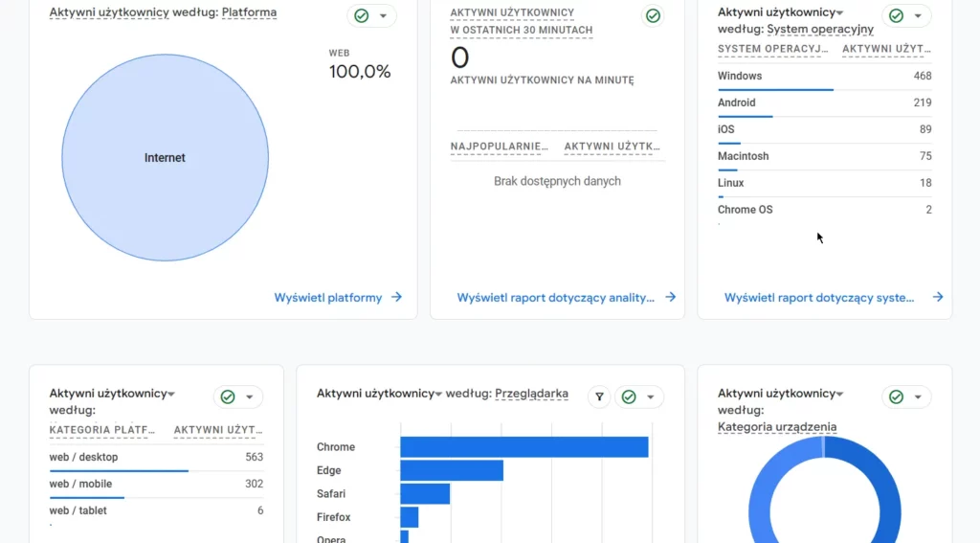Open the operating system report link

coord(819,298)
